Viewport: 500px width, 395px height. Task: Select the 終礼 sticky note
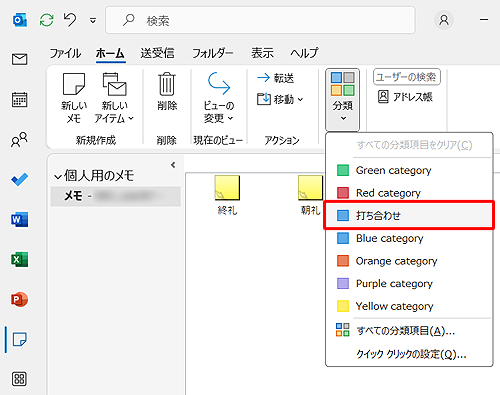pos(227,195)
